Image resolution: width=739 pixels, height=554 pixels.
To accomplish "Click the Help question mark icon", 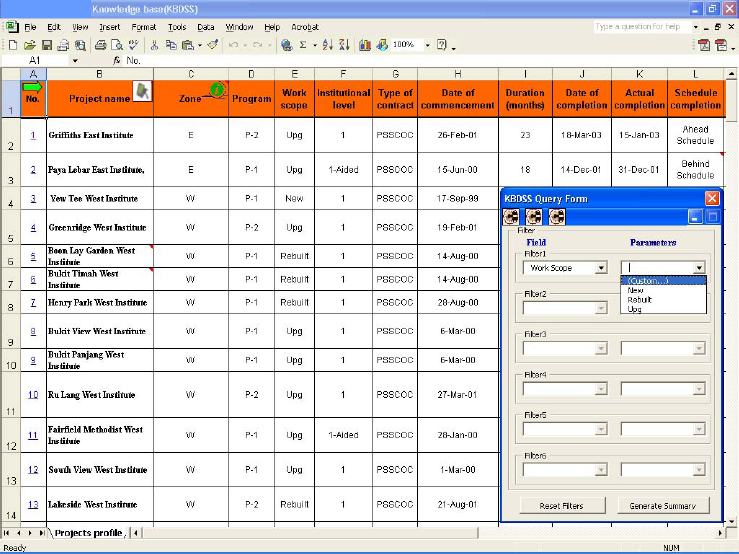I will (442, 45).
